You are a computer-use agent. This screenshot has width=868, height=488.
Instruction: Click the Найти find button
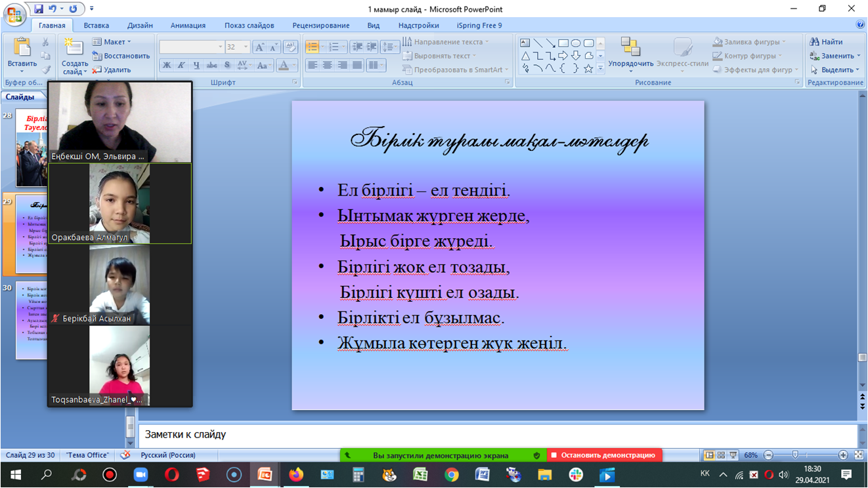coord(826,42)
